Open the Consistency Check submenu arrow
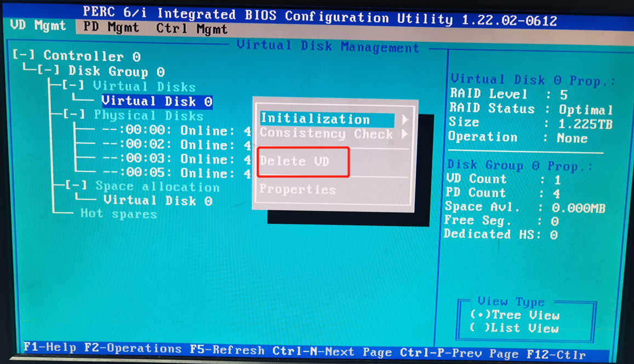 click(405, 134)
